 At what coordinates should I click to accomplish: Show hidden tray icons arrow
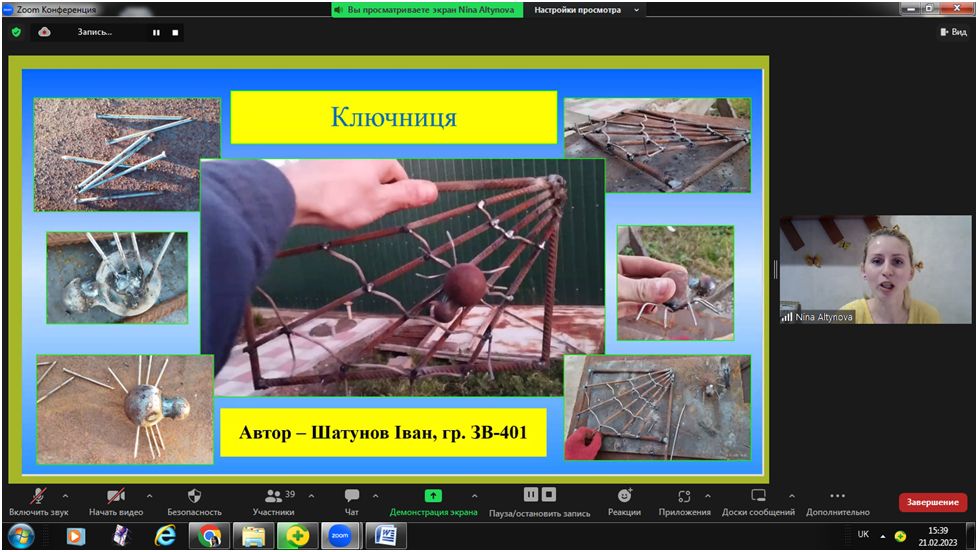883,536
